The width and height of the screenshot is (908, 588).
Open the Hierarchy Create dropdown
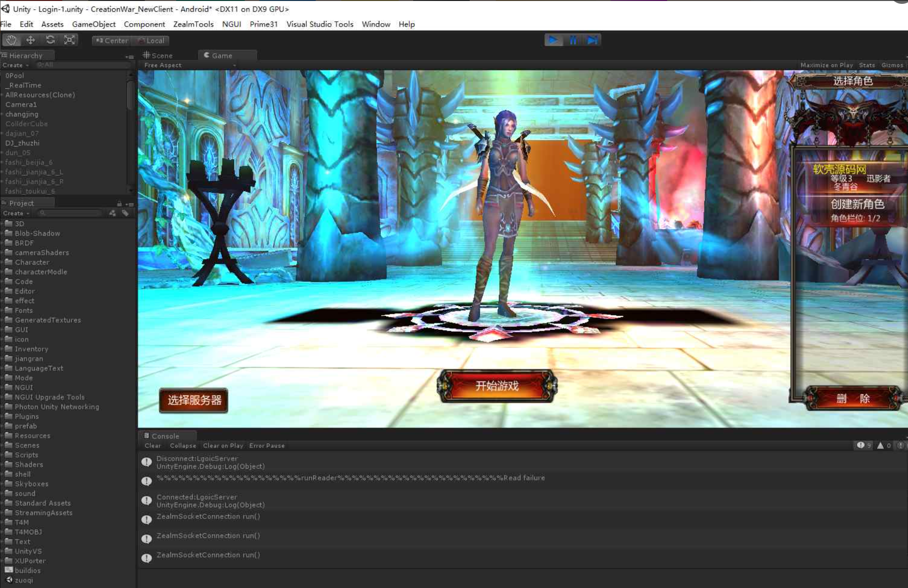(x=15, y=65)
